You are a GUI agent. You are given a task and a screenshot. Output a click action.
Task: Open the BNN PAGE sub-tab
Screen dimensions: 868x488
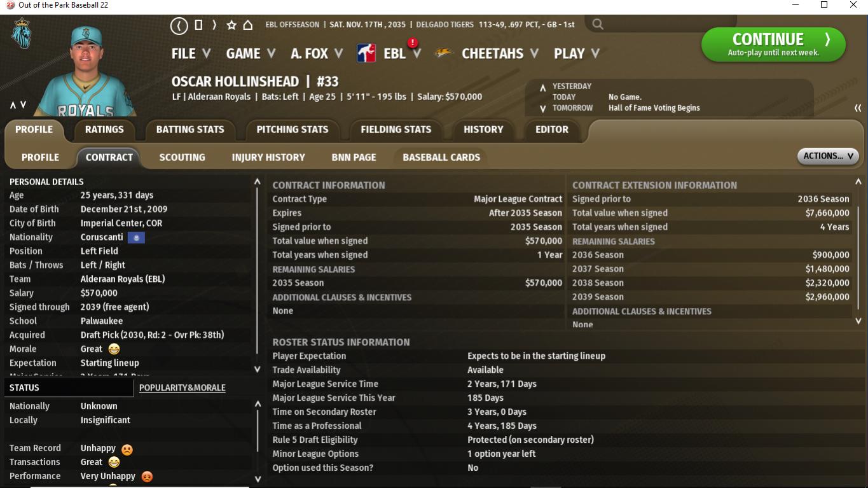point(354,157)
